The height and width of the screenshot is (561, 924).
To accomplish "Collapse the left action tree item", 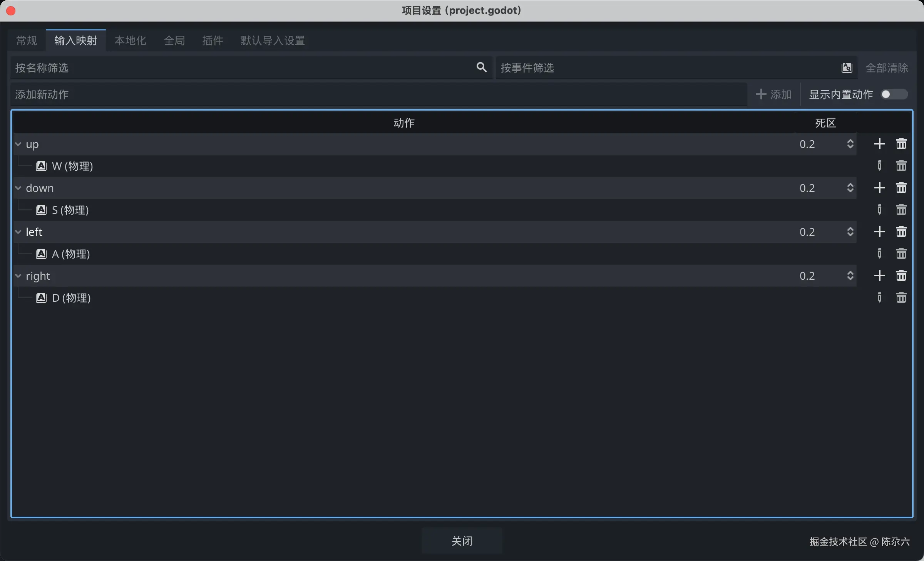I will 18,232.
